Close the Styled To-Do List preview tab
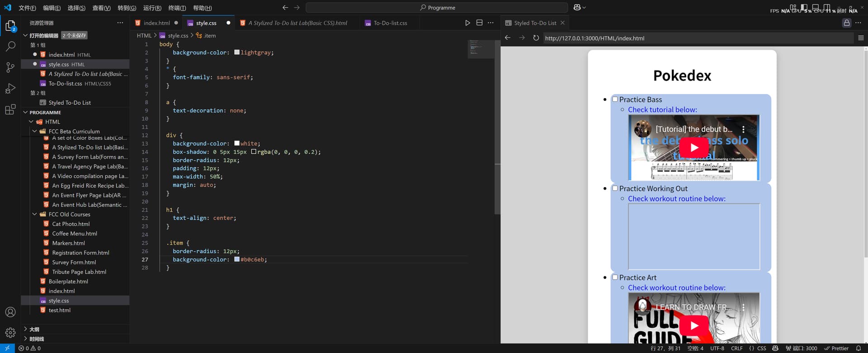The width and height of the screenshot is (868, 353). coord(562,23)
